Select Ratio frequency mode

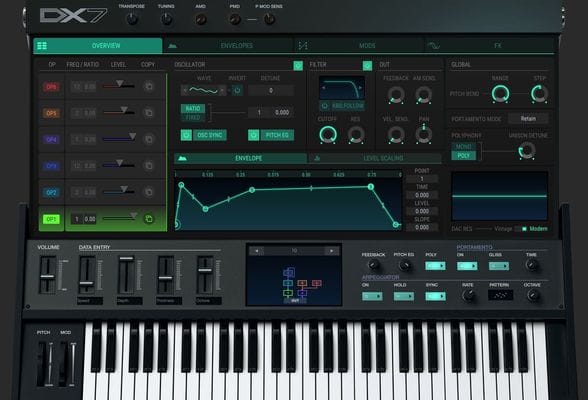click(x=193, y=108)
